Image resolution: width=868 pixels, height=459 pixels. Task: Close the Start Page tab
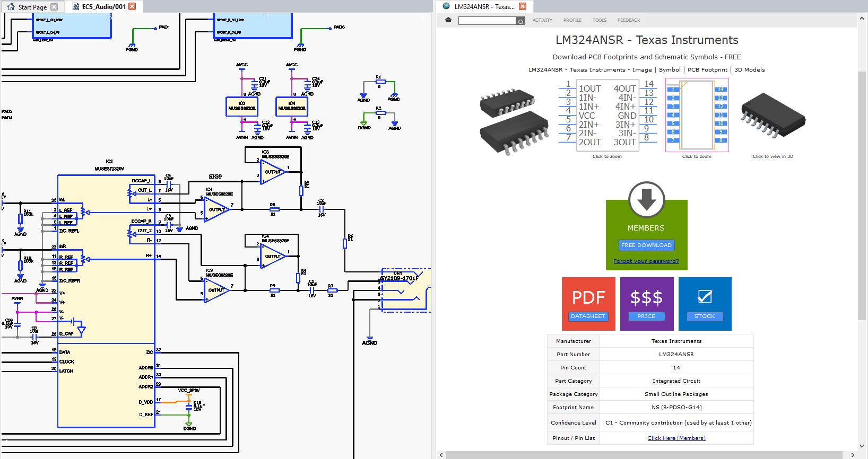pyautogui.click(x=54, y=7)
